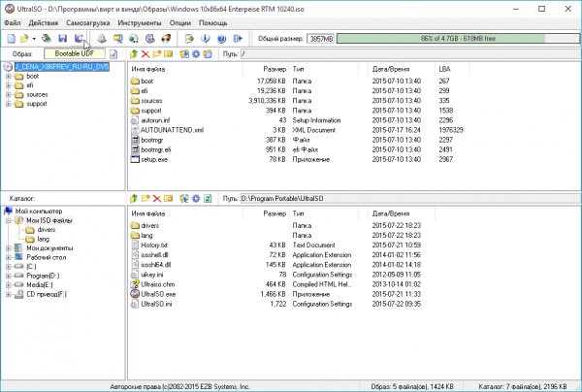Click the catalog path field D:\Program Portable\UltraISO
Screen dimensions: 582x392
coord(410,199)
